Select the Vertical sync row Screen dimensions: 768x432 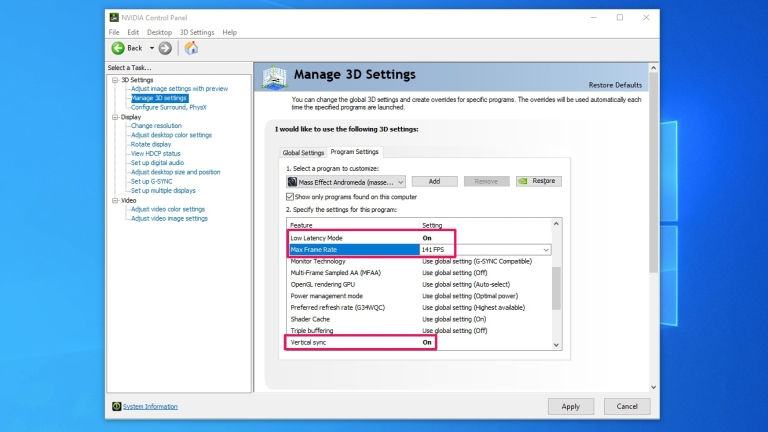click(419, 342)
